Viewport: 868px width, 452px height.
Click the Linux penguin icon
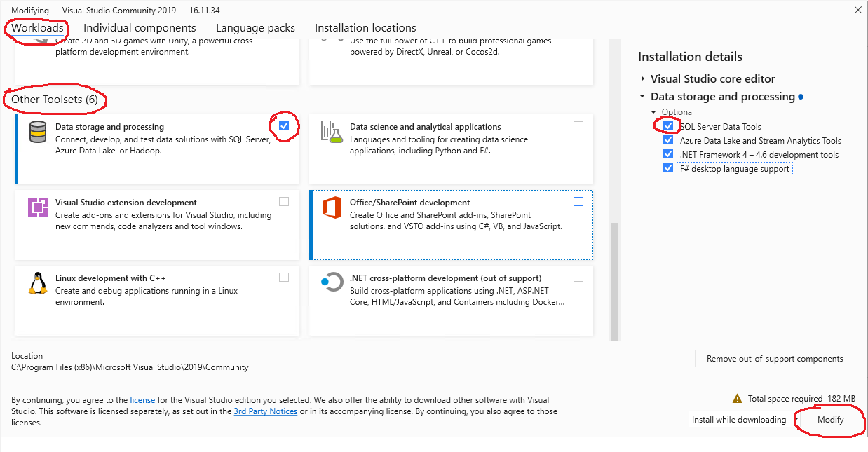tap(37, 283)
